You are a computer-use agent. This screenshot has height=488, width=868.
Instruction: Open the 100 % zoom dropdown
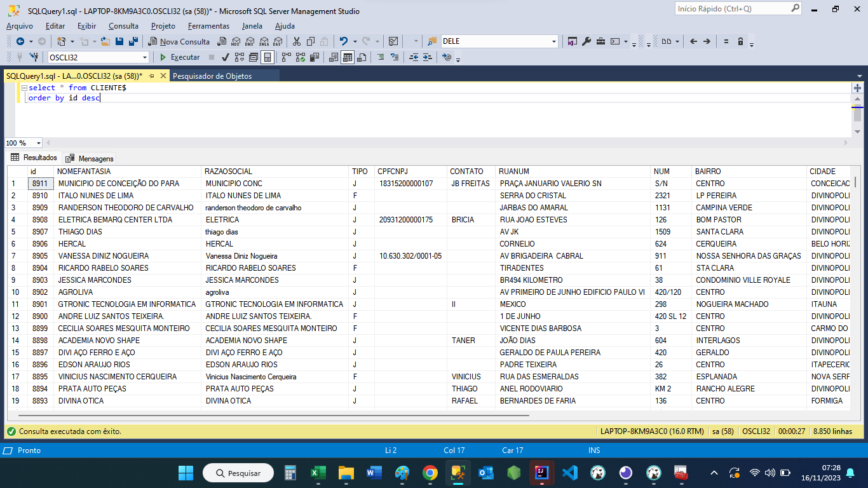pyautogui.click(x=39, y=143)
